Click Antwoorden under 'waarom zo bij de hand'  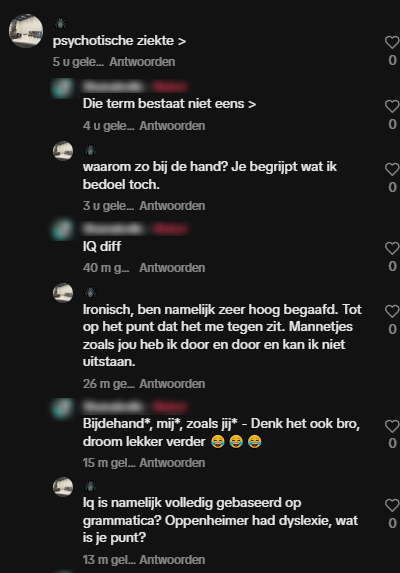pyautogui.click(x=172, y=206)
